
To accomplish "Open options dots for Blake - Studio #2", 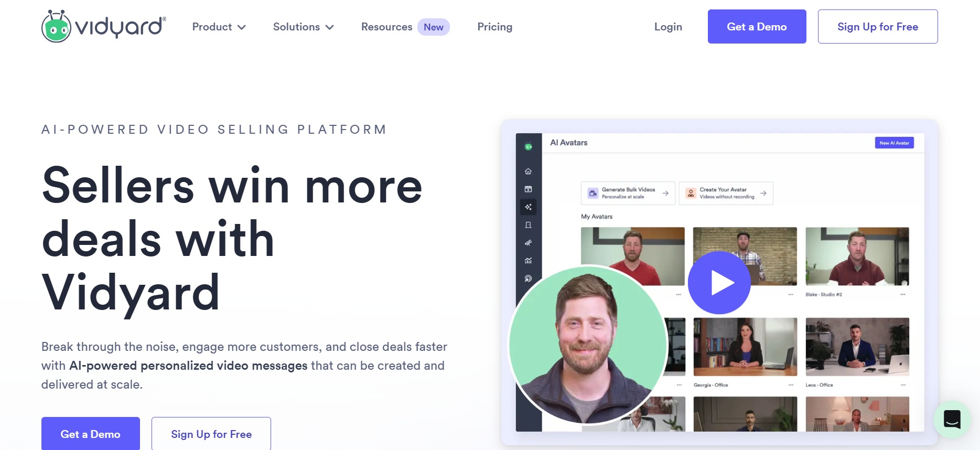I will 903,295.
